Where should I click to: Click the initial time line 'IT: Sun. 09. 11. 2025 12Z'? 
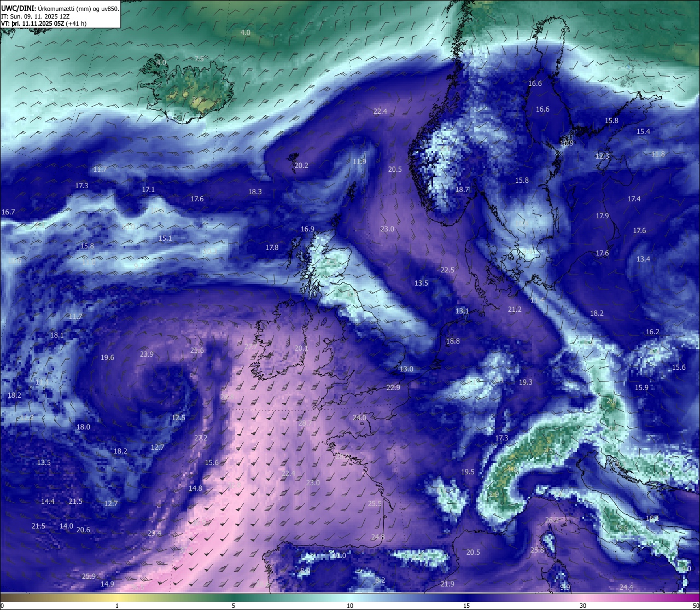36,16
